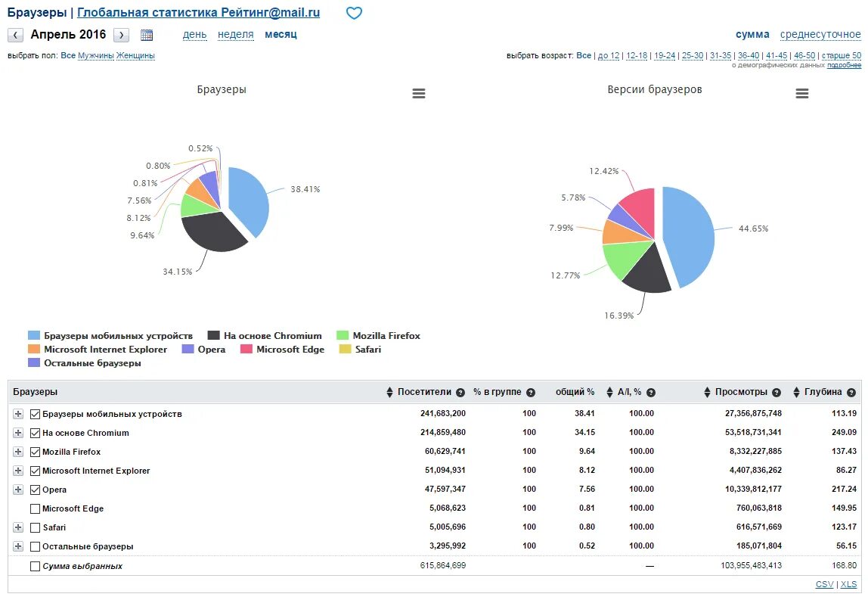Viewport: 868px width, 597px height.
Task: Uncheck Браузеры мобильных устройств checkbox
Action: click(x=35, y=414)
